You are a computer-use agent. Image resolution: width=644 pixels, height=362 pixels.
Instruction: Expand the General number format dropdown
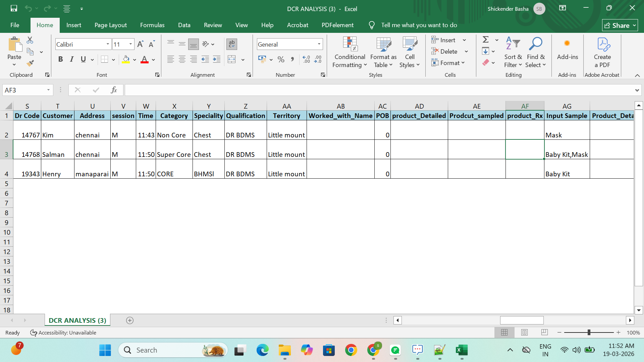point(319,44)
